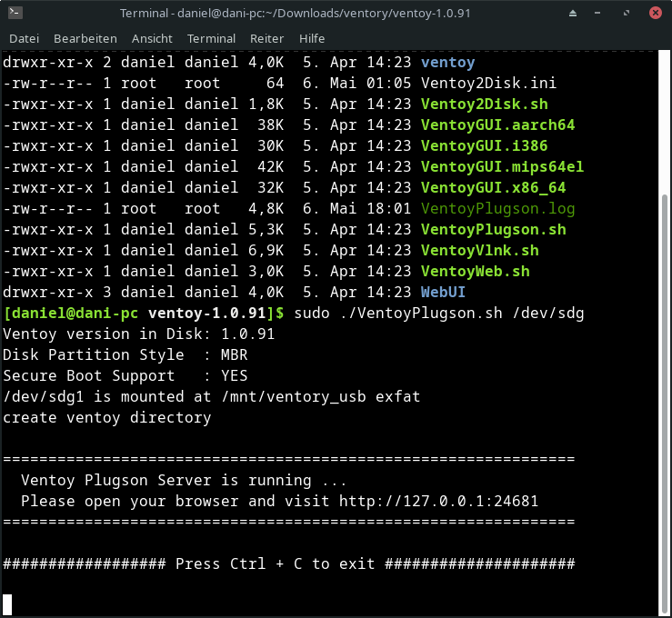Click the terminal vertical scrollbar thumb
Image resolution: width=672 pixels, height=618 pixels.
(665, 404)
